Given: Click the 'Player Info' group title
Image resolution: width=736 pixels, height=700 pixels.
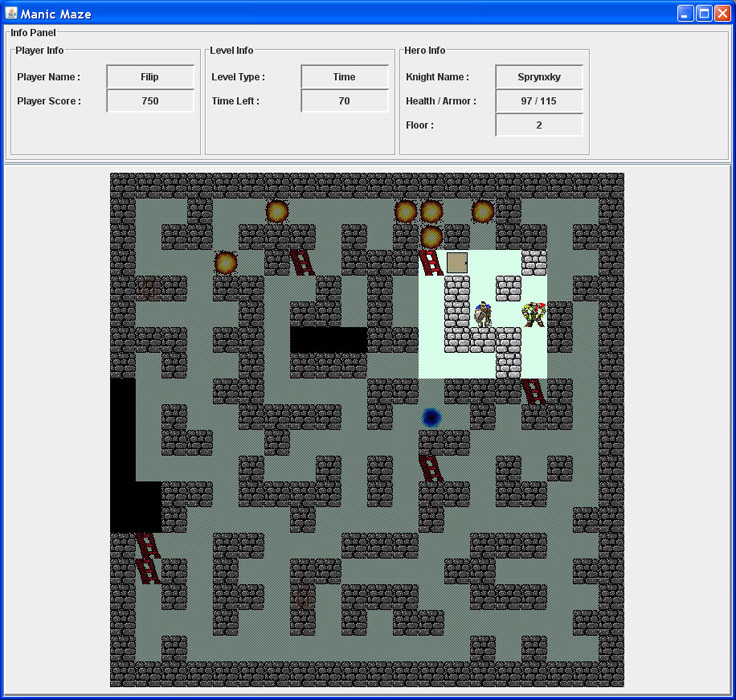Looking at the screenshot, I should [39, 50].
